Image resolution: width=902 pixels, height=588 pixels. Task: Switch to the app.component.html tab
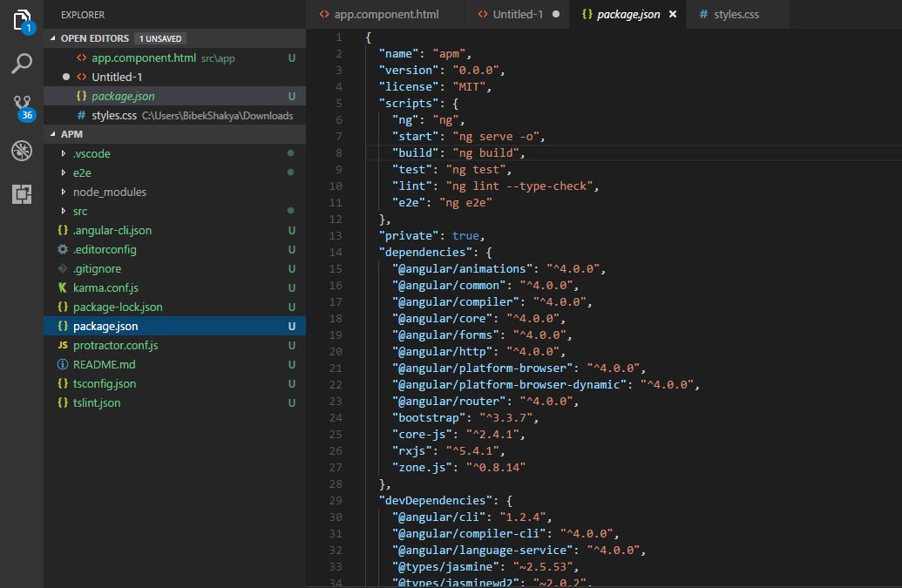click(386, 14)
